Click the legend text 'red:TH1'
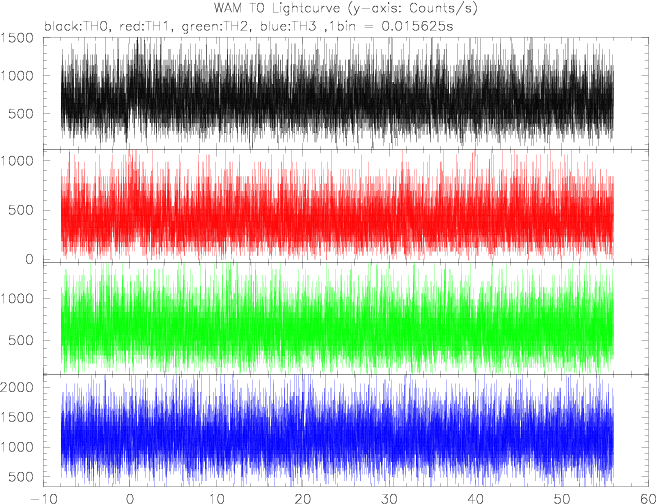Screen dimensions: 657x504 coord(146,26)
